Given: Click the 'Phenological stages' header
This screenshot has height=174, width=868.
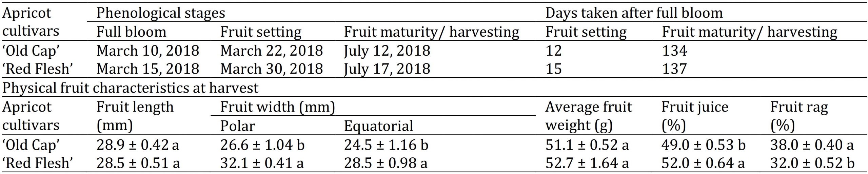Looking at the screenshot, I should 161,13.
